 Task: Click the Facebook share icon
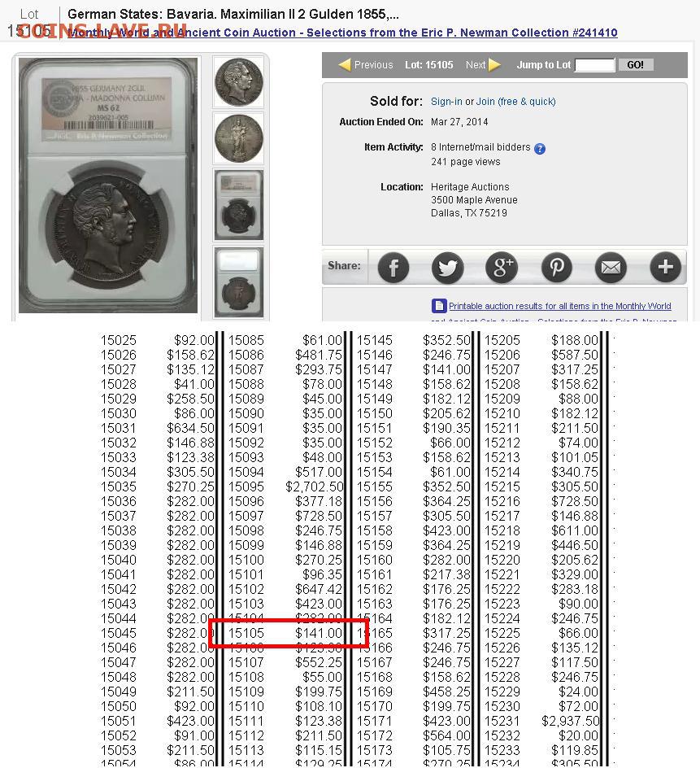(x=393, y=267)
